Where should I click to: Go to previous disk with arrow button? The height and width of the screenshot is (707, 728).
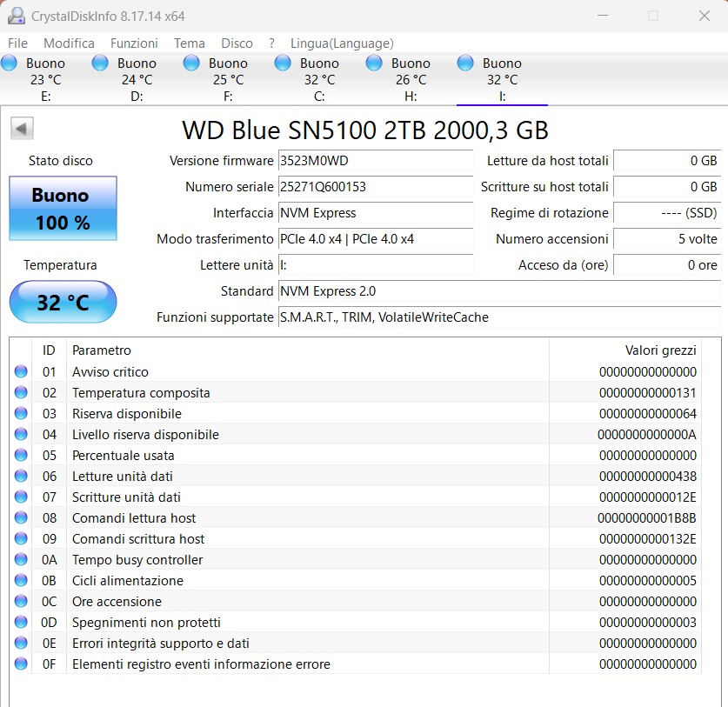click(22, 129)
